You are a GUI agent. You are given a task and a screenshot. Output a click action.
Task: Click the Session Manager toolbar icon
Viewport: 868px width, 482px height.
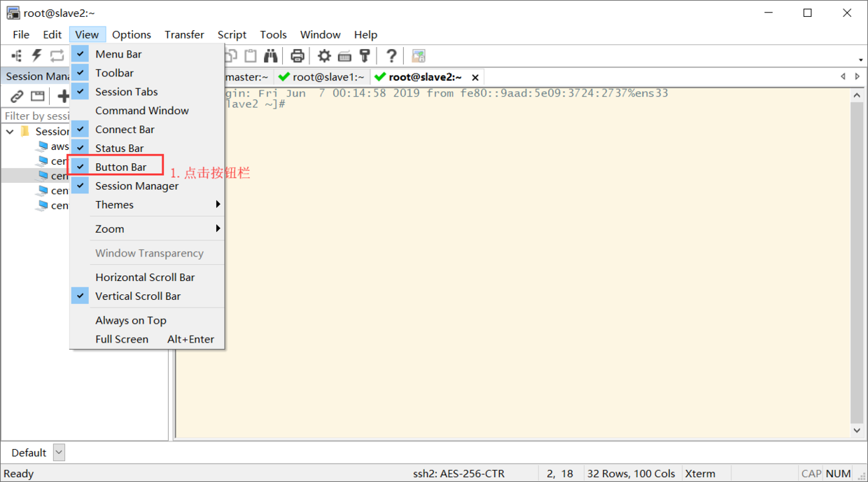click(16, 56)
